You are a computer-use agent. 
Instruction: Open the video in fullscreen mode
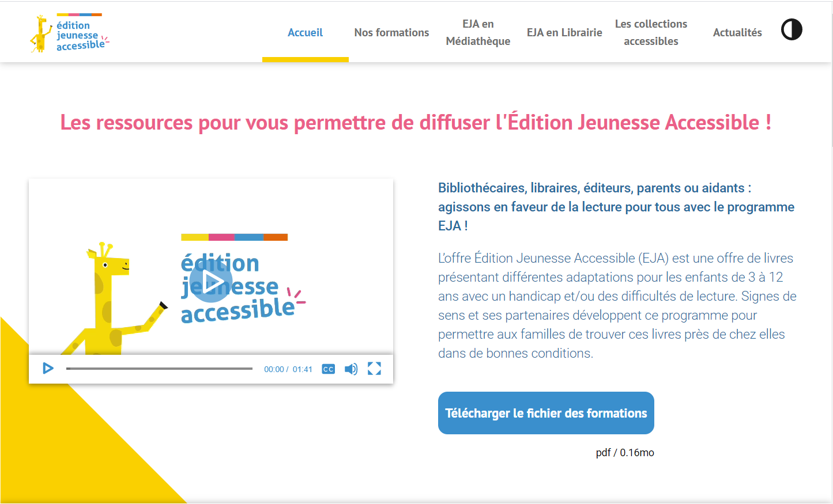coord(374,369)
